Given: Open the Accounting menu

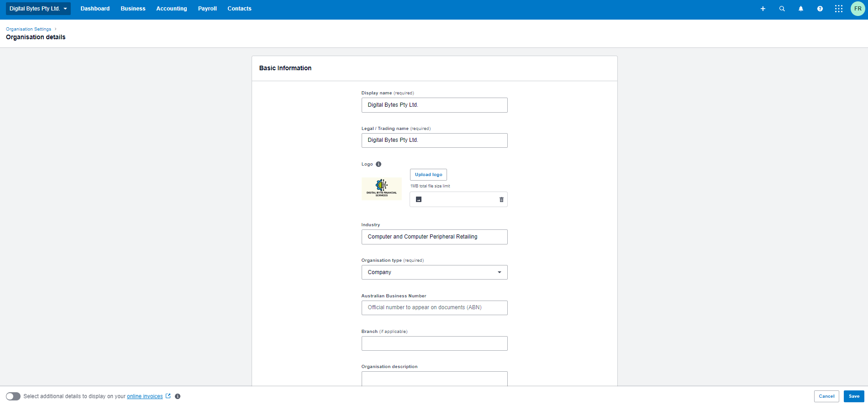Looking at the screenshot, I should click(172, 9).
